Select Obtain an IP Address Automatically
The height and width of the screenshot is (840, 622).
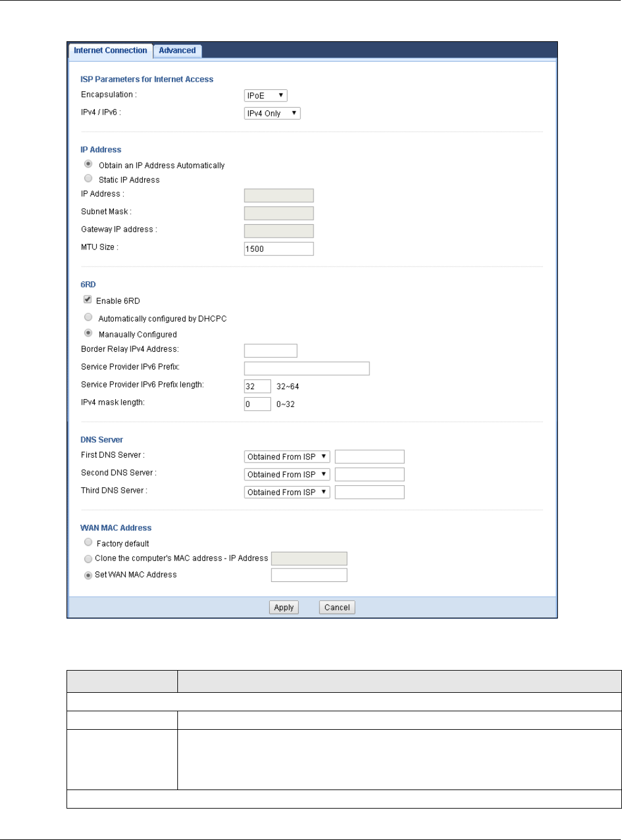click(x=88, y=164)
